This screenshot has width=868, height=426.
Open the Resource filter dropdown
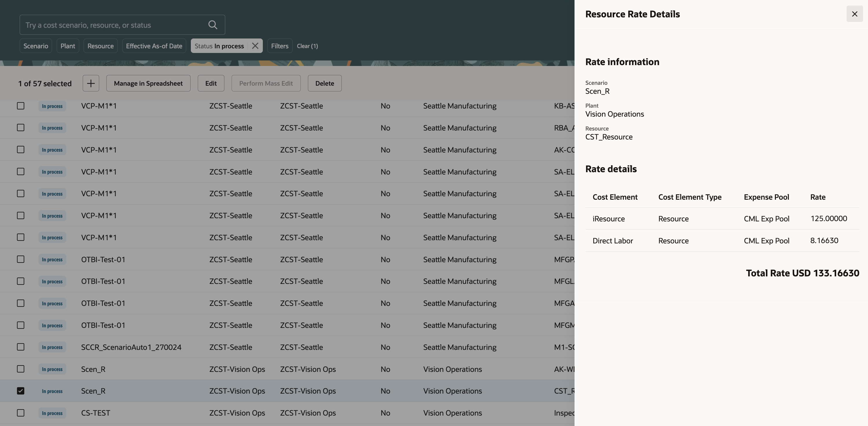pos(100,45)
